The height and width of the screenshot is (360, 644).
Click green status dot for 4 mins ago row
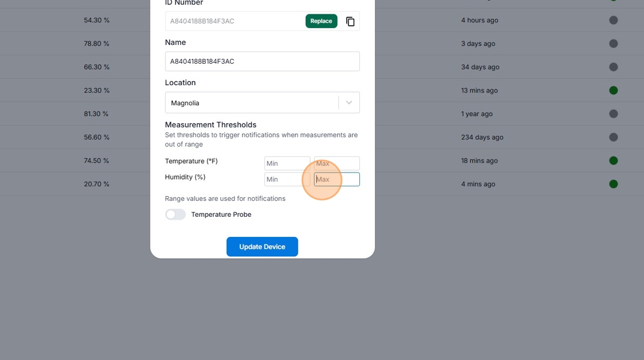(613, 184)
